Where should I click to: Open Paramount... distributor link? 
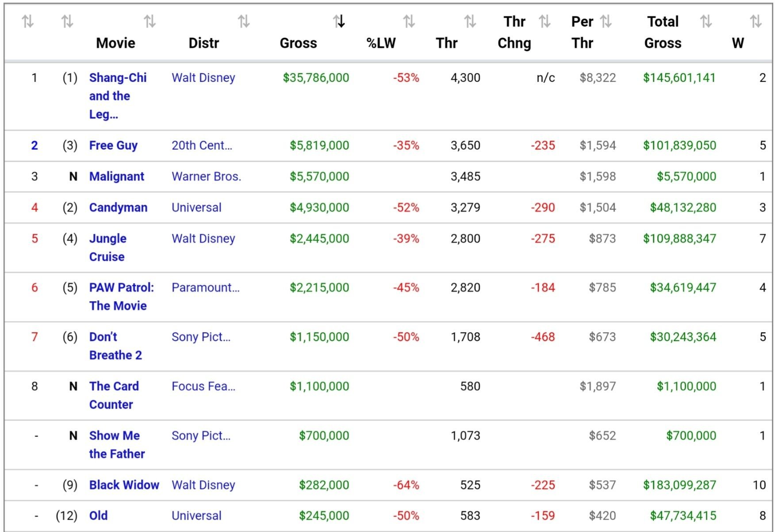coord(206,287)
